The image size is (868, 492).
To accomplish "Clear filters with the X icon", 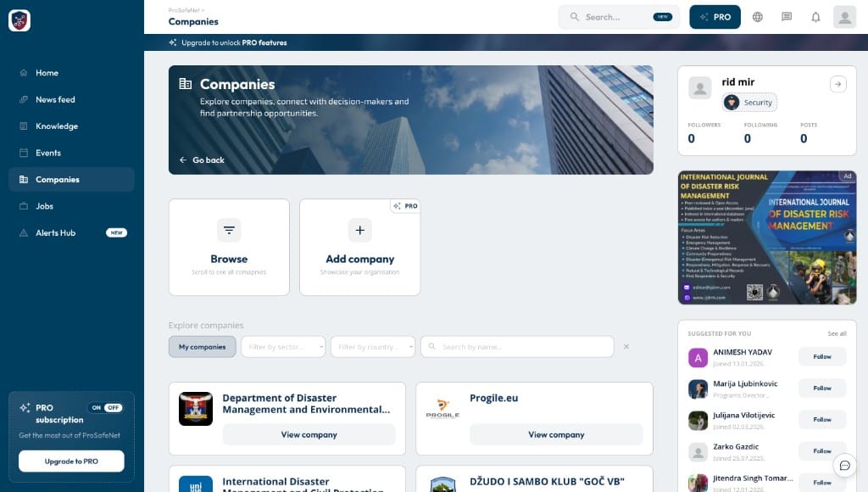I will pyautogui.click(x=626, y=347).
